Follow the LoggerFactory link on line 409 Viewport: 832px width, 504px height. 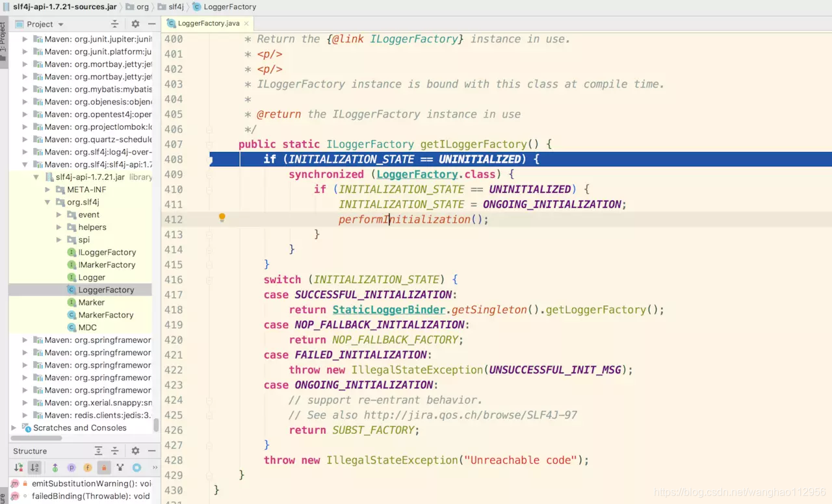417,174
